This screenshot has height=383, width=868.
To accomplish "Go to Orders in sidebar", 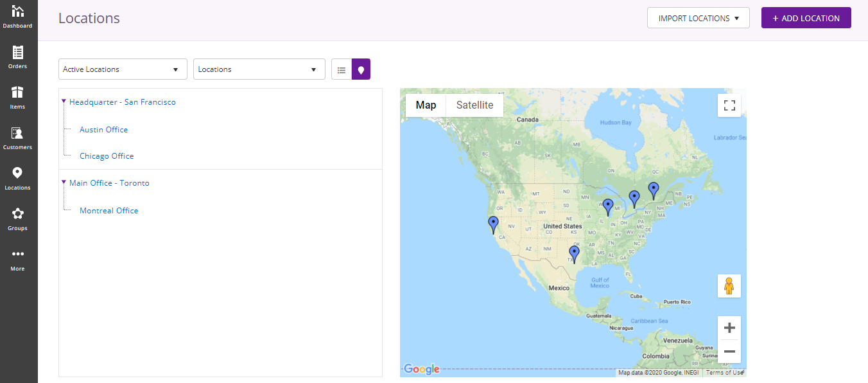I will point(18,53).
